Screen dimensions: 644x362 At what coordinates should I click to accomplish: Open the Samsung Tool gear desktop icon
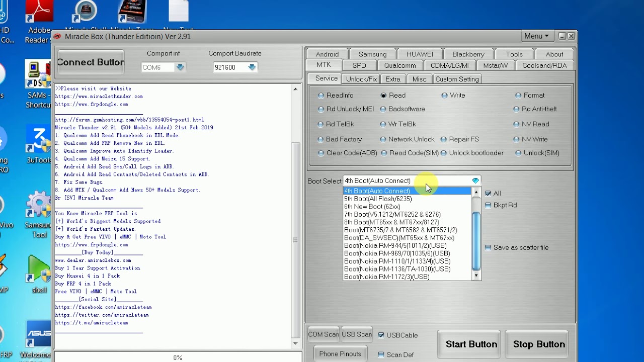39,215
